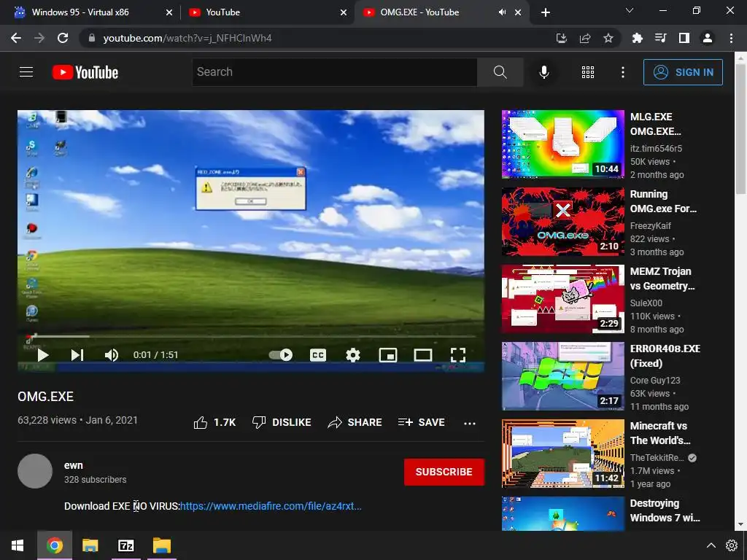Screen dimensions: 747x560
Task: Show hidden system tray icons
Action: point(711,545)
